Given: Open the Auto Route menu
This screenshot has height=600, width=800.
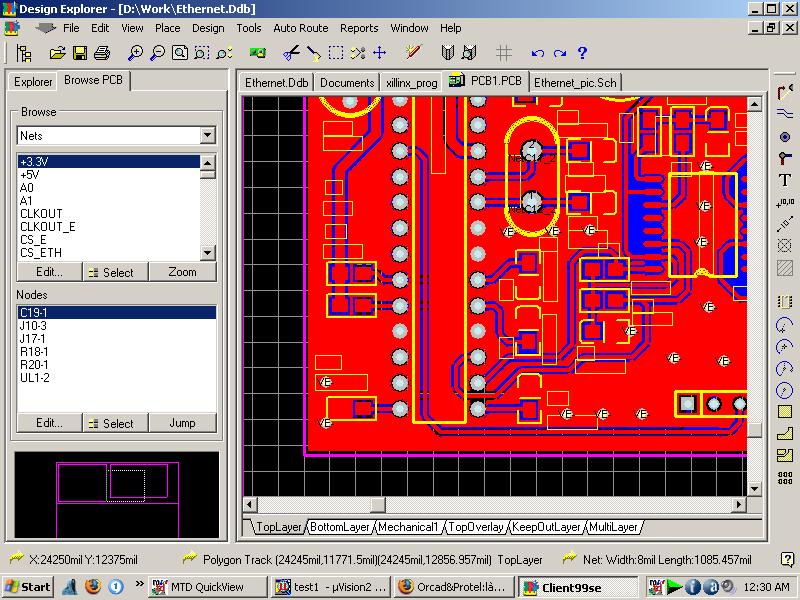Looking at the screenshot, I should 300,28.
